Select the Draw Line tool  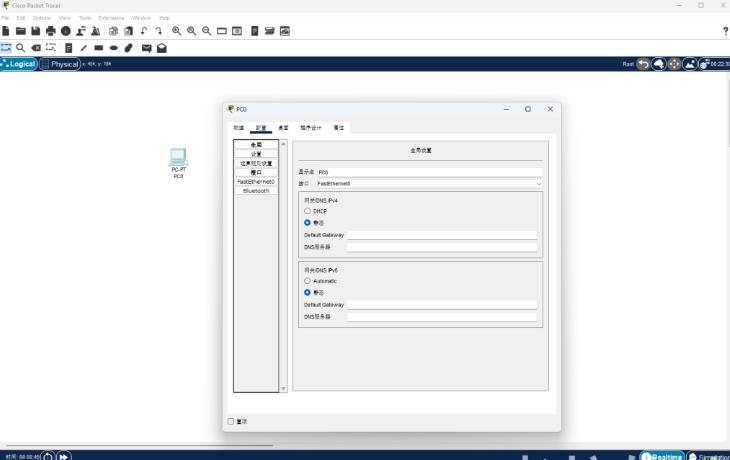(84, 48)
